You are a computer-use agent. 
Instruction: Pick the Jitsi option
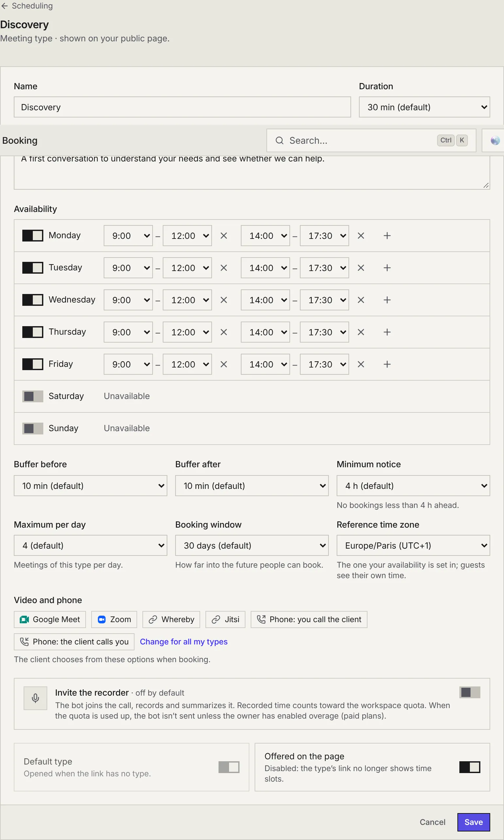[225, 619]
